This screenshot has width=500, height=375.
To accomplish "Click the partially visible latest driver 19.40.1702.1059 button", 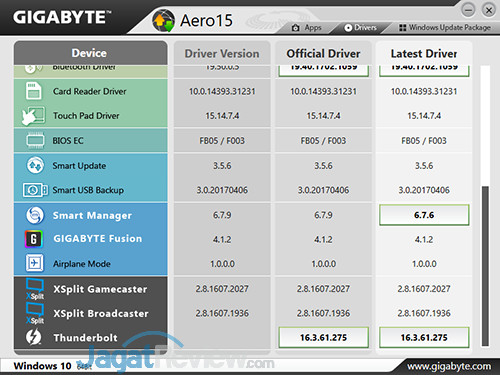I will (x=424, y=71).
